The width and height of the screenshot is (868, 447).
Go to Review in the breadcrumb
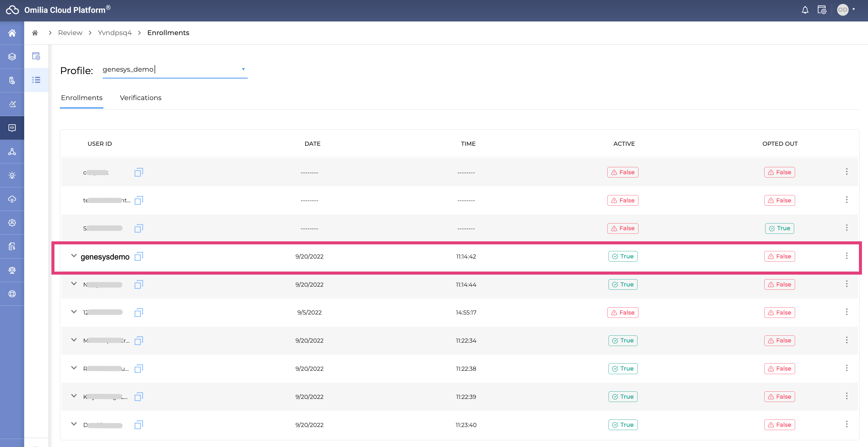(70, 33)
